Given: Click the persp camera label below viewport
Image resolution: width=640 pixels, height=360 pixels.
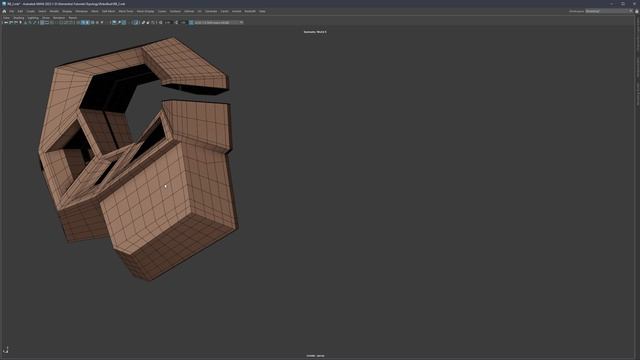Looking at the screenshot, I should (316, 356).
